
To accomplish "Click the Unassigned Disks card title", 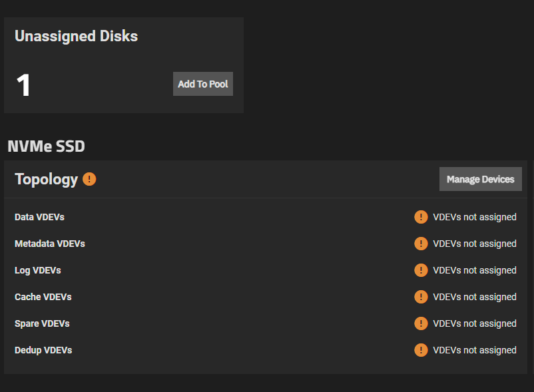I will click(77, 36).
